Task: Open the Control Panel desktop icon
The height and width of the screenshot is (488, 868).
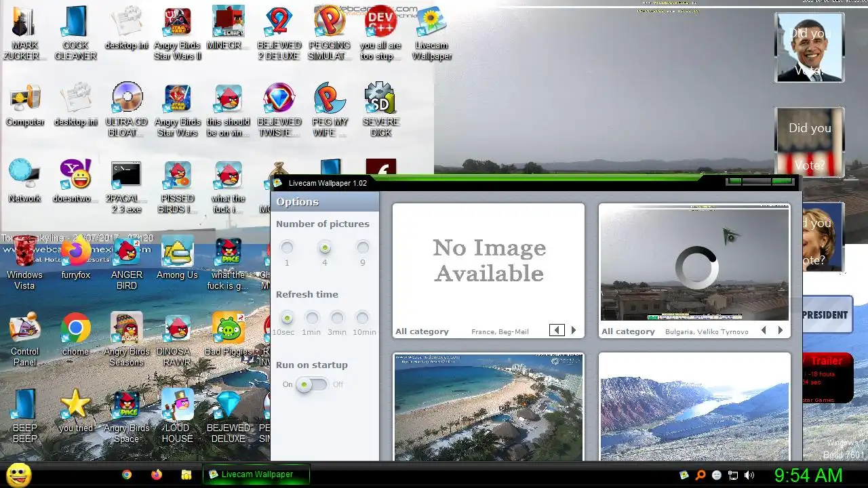Action: (x=24, y=339)
